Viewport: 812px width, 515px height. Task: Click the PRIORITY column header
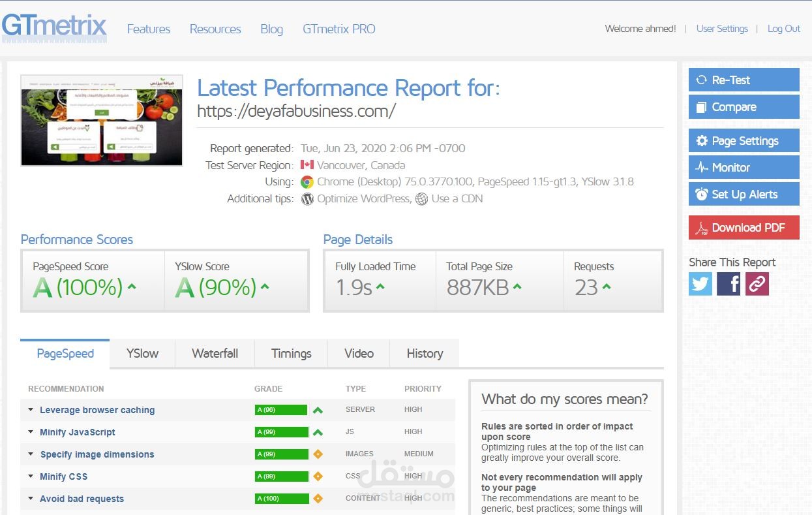423,388
